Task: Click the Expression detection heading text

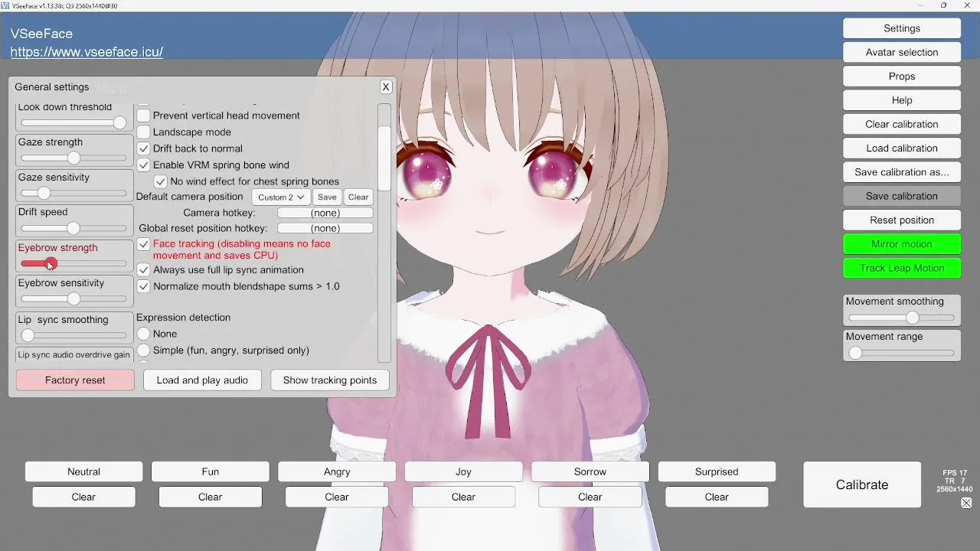Action: pos(183,318)
